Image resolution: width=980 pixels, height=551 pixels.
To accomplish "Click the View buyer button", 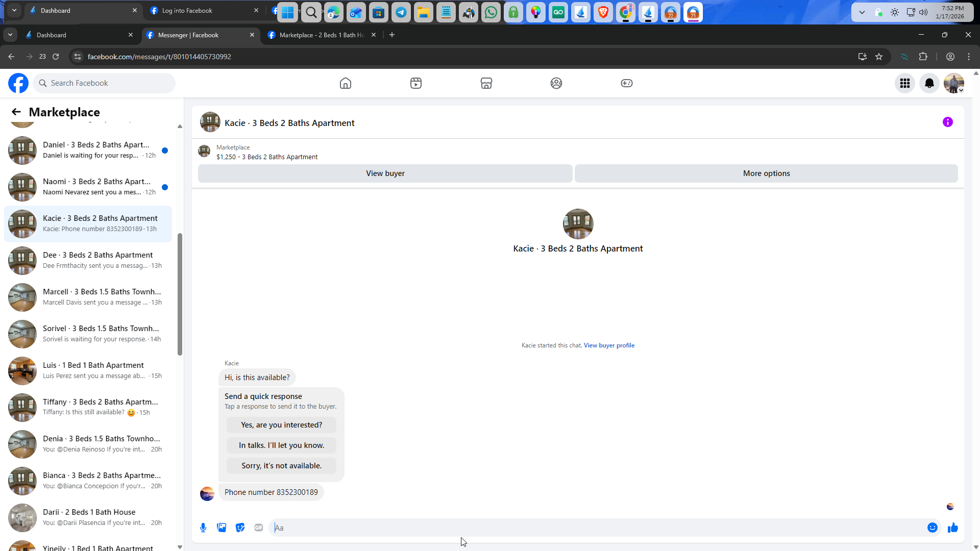I will coord(385,173).
